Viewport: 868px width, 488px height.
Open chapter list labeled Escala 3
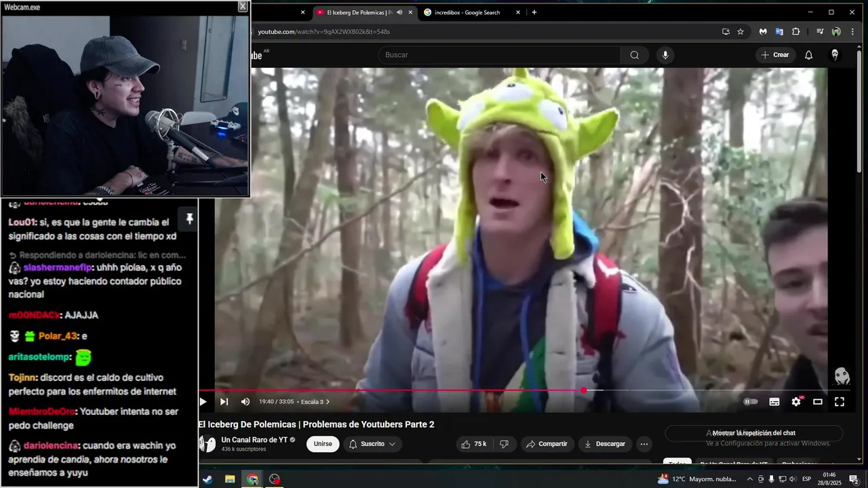[315, 402]
